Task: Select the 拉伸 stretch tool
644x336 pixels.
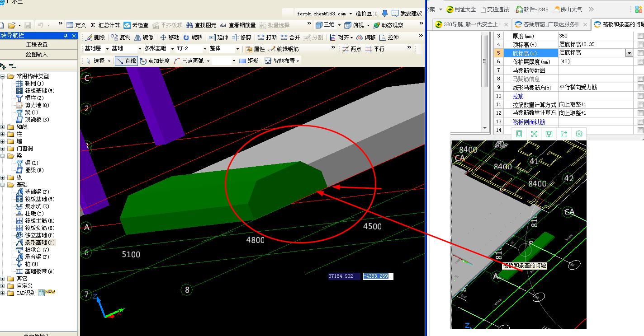Action: point(389,37)
